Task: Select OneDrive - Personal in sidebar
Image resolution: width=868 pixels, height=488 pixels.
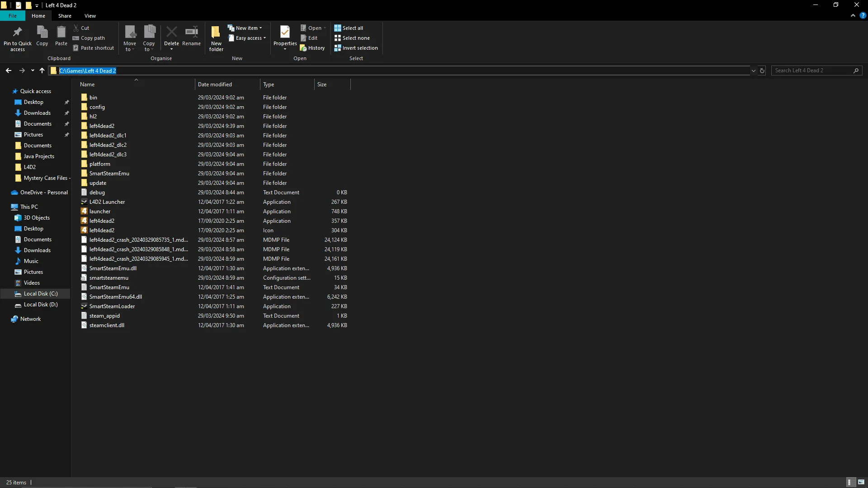Action: [x=44, y=192]
